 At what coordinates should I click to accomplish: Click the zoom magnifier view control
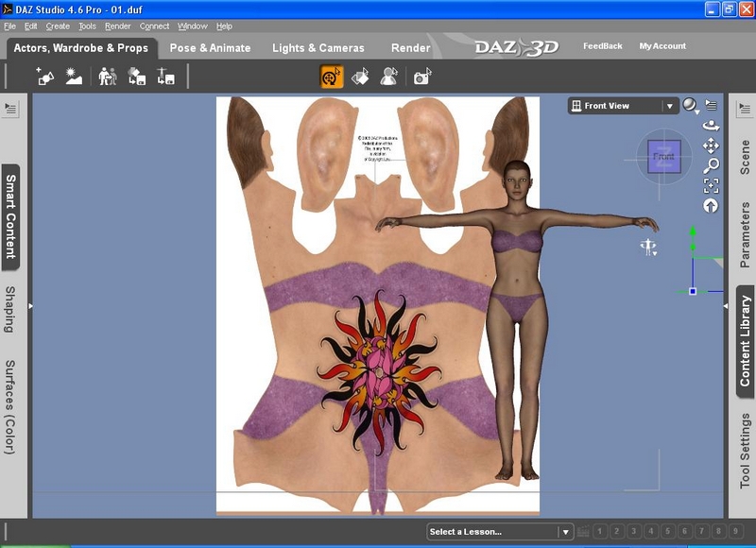711,165
